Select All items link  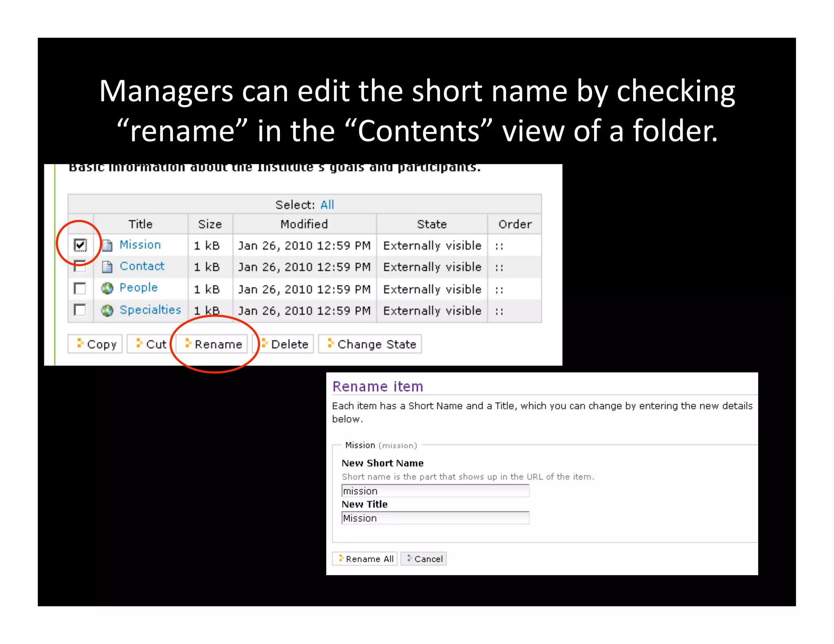click(327, 204)
